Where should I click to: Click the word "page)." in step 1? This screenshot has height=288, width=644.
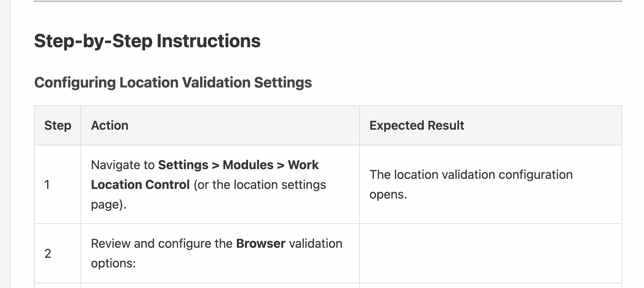pyautogui.click(x=109, y=204)
